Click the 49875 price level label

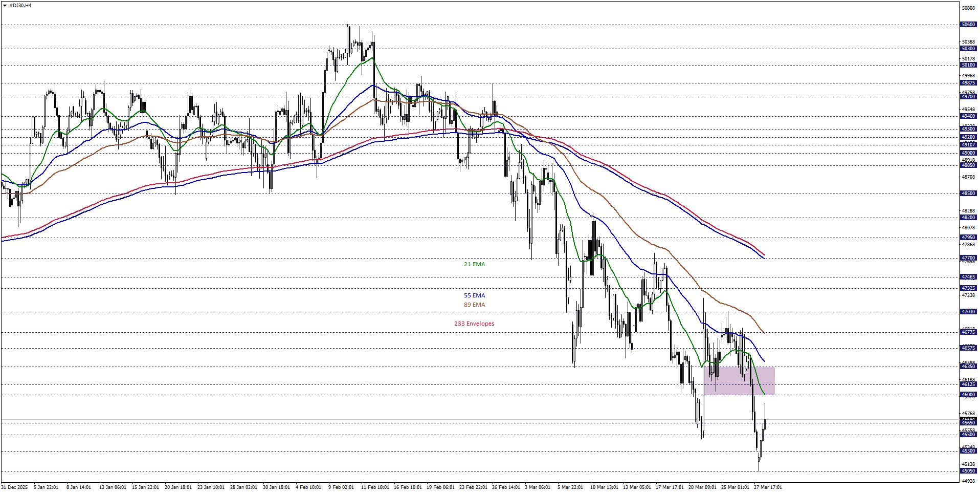tap(968, 83)
